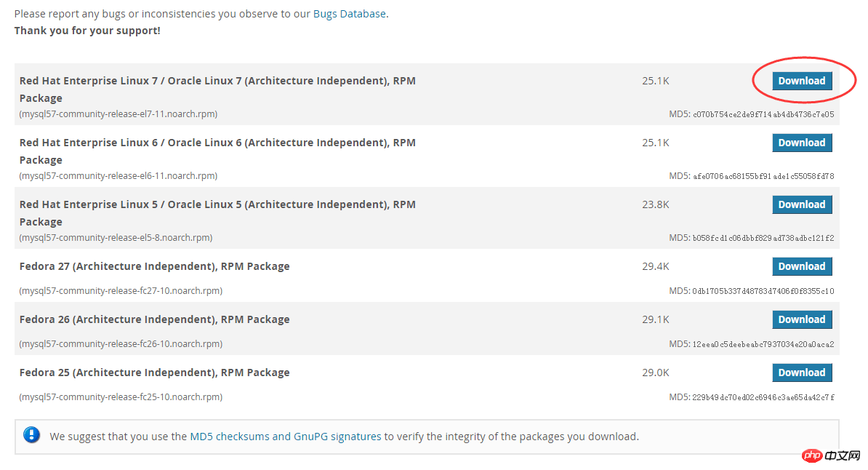This screenshot has width=868, height=470.
Task: Select filename mysql57-community-release-fc27-10.noarch.rpm
Action: click(121, 291)
